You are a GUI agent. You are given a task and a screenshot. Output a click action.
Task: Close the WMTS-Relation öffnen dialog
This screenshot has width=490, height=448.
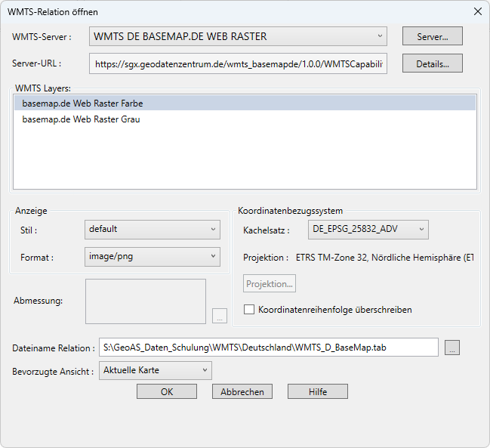tap(477, 11)
